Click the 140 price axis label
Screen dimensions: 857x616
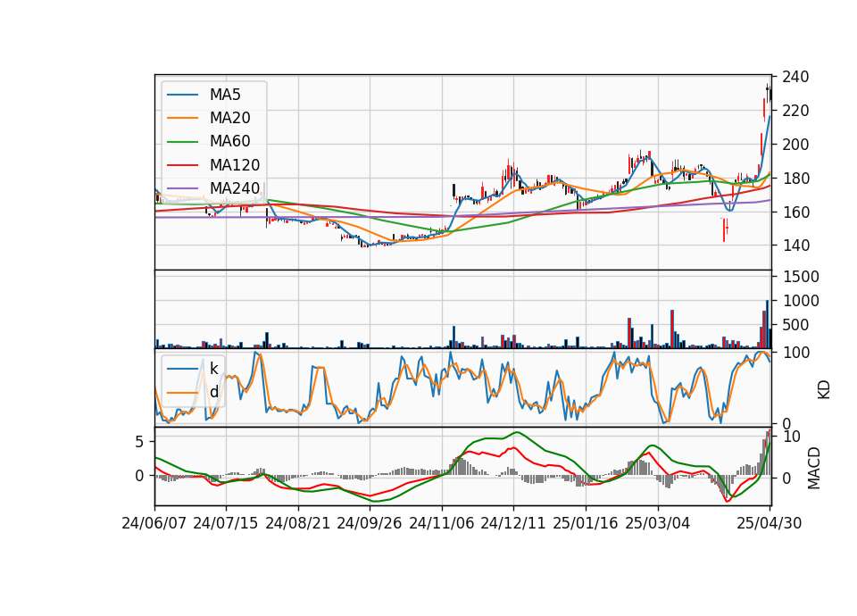coord(795,246)
